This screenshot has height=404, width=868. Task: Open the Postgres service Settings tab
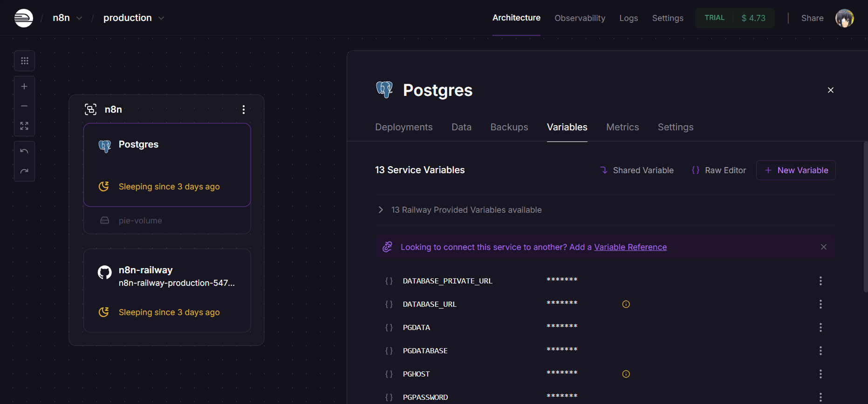(x=675, y=127)
